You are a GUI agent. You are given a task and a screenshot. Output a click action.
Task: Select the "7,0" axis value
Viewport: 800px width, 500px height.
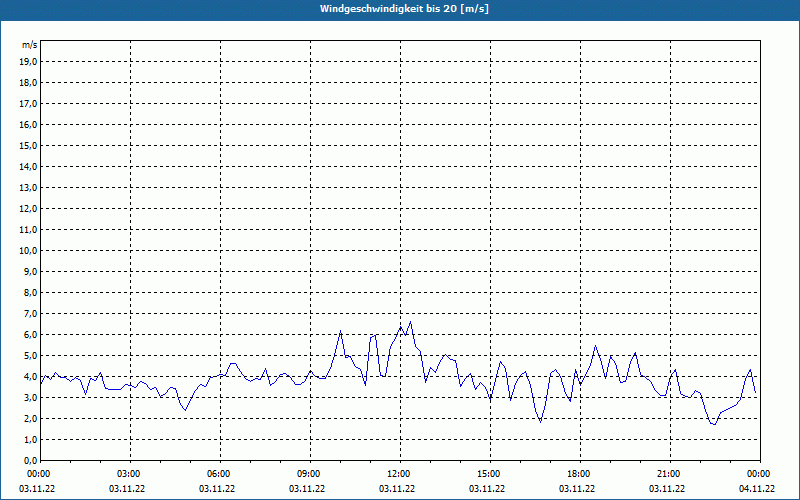click(30, 313)
